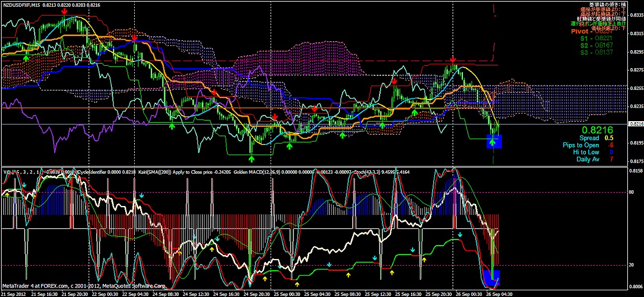
Task: Click the leftmost yellow up arrow in the indicator window
Action: (x=6, y=195)
